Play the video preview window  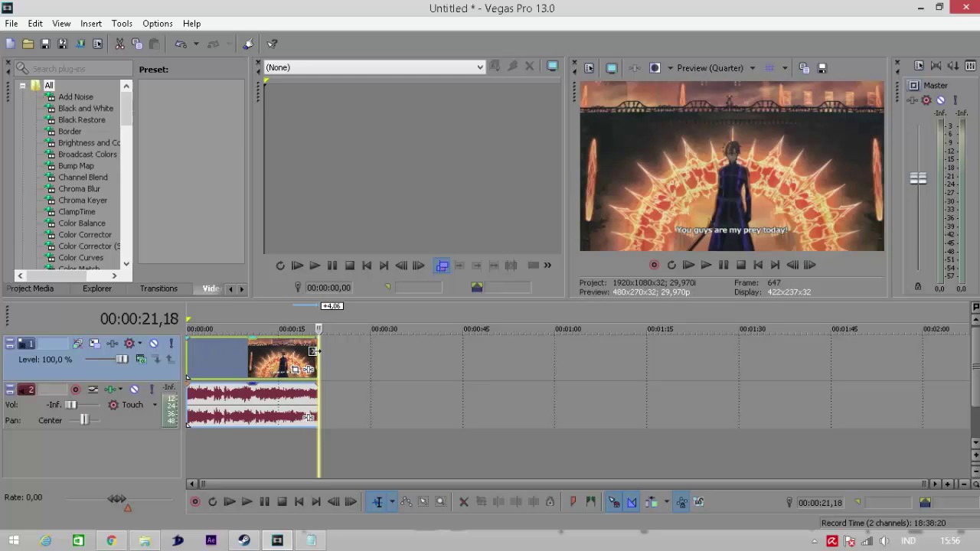point(706,265)
